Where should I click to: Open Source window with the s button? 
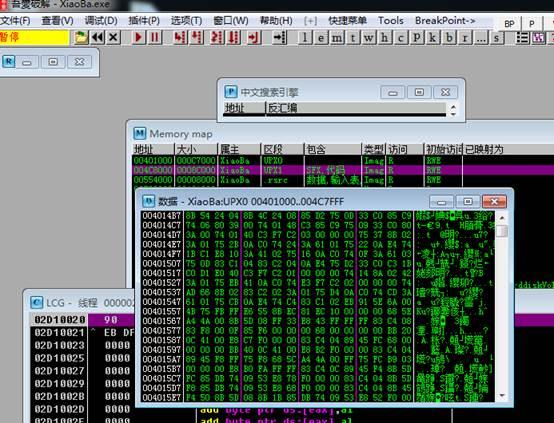tap(497, 37)
